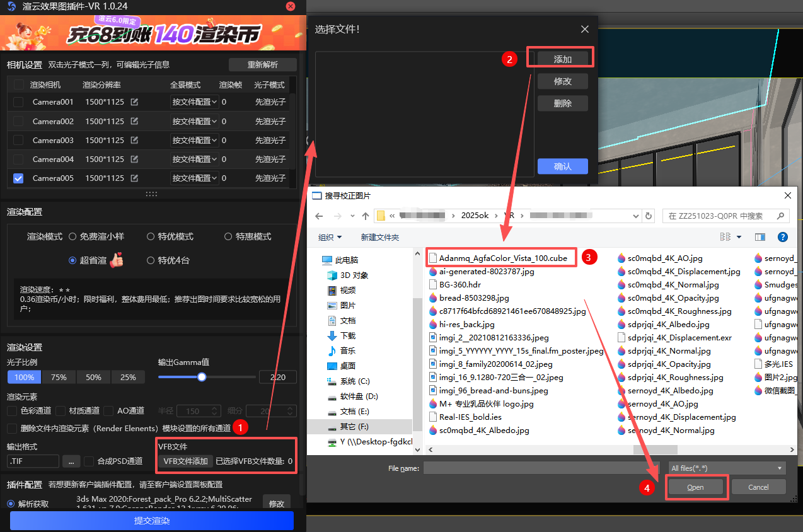
Task: Click the edit resolution icon for Camera001
Action: [x=134, y=102]
